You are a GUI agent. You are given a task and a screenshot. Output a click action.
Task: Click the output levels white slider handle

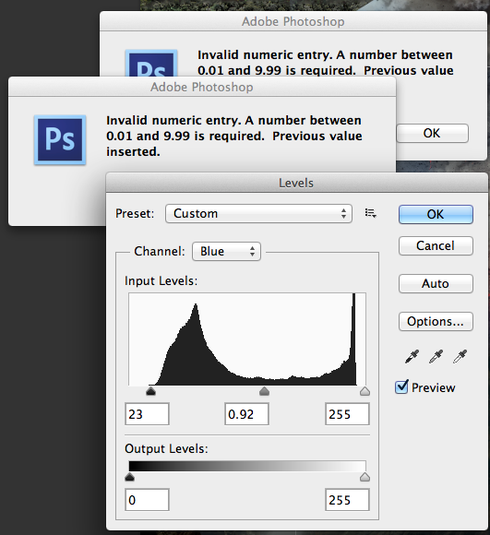point(365,477)
